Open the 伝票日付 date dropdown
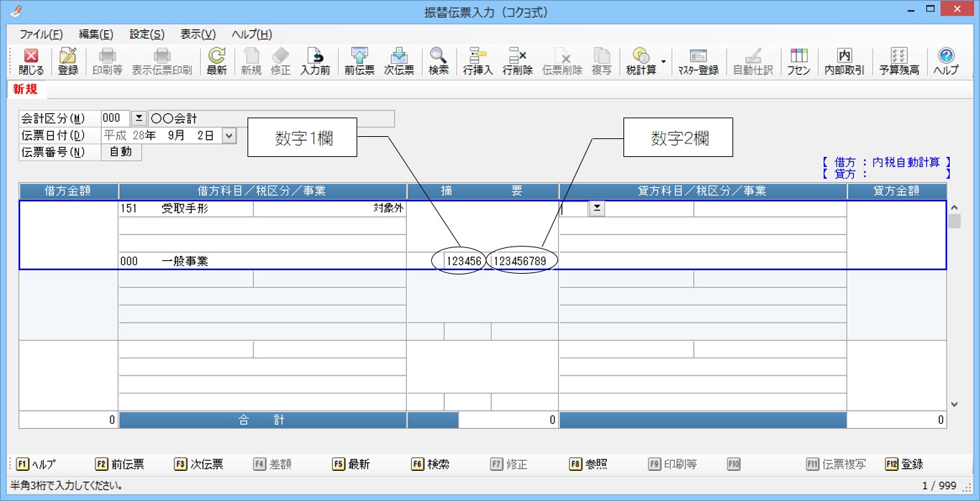Viewport: 980px width, 501px height. click(x=229, y=135)
